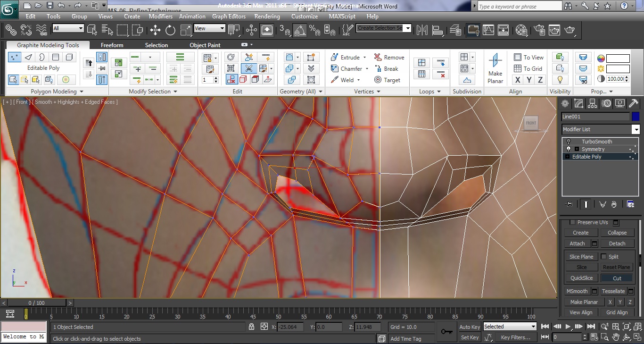
Task: Click the blue object color swatch
Action: click(636, 117)
